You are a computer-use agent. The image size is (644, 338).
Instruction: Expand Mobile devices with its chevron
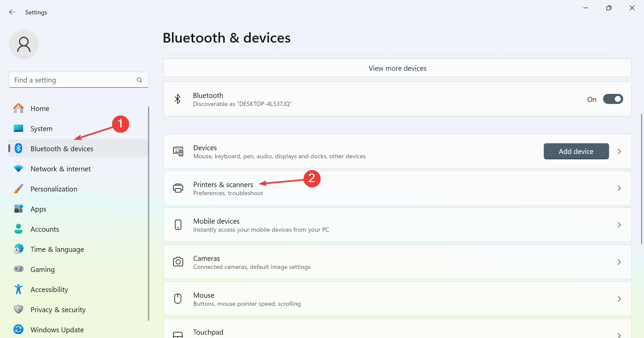pyautogui.click(x=619, y=225)
